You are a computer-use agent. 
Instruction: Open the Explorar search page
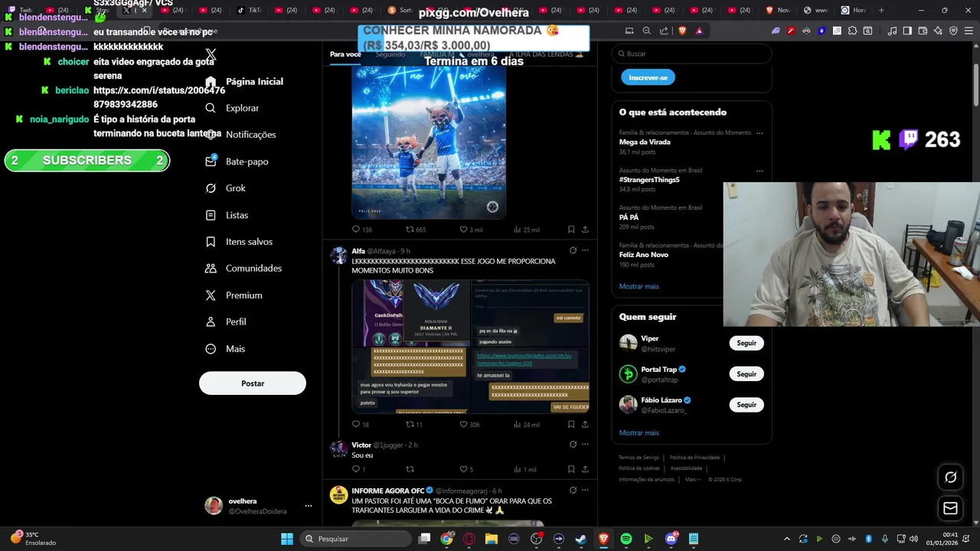click(x=233, y=108)
